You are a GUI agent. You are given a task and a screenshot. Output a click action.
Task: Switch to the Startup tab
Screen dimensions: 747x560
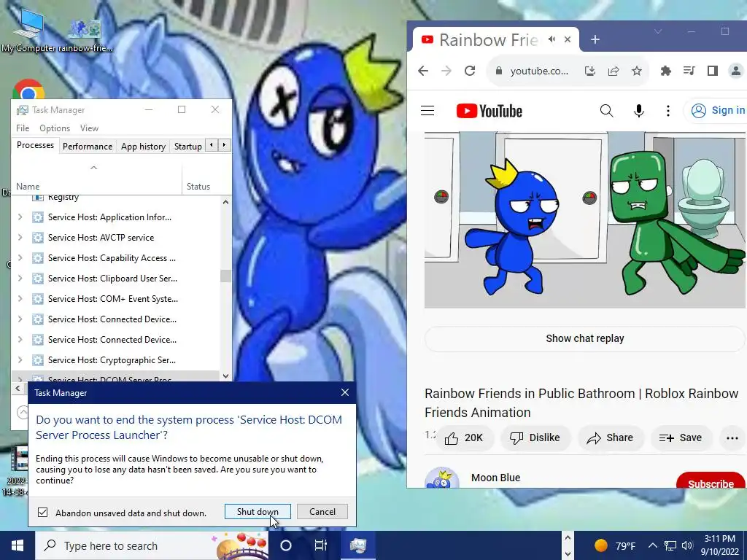187,146
